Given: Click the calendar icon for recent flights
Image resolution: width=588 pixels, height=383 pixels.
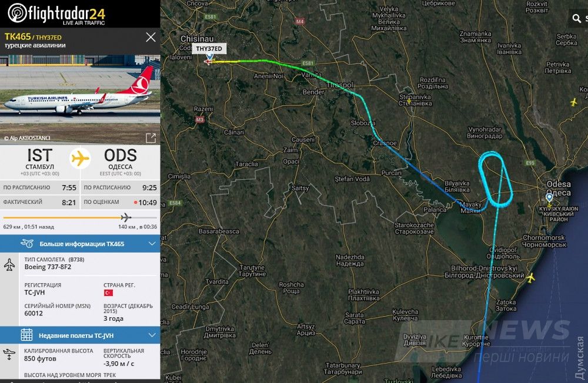Looking at the screenshot, I should (x=26, y=335).
